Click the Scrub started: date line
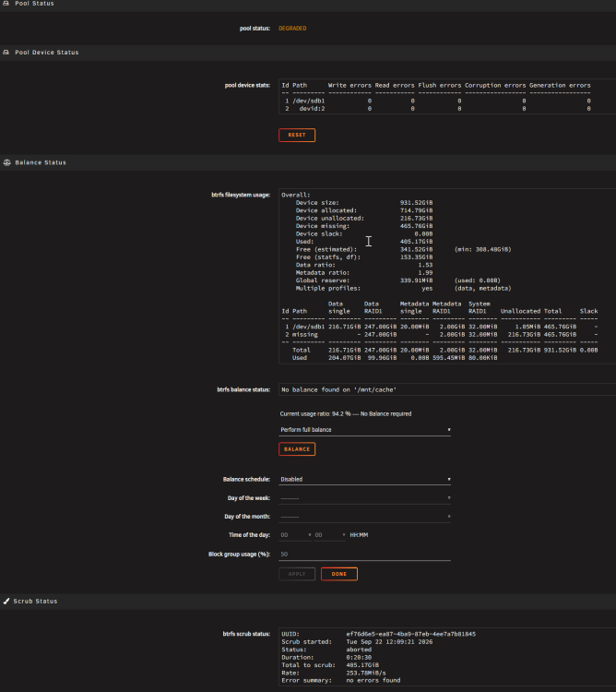Image resolution: width=616 pixels, height=692 pixels. click(x=357, y=642)
